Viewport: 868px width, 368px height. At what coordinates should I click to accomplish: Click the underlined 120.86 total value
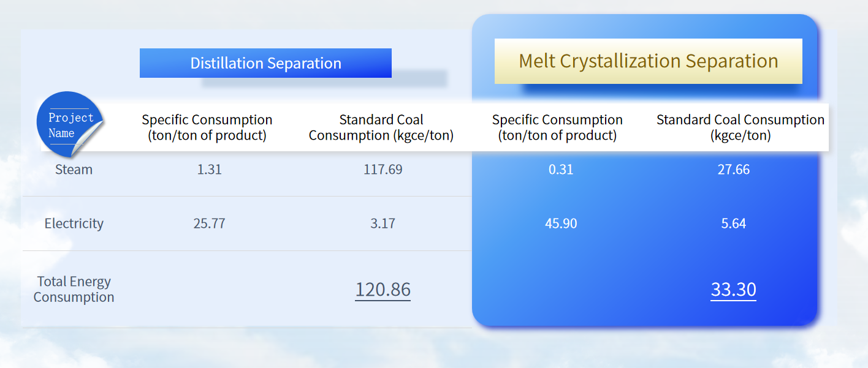[x=383, y=289]
